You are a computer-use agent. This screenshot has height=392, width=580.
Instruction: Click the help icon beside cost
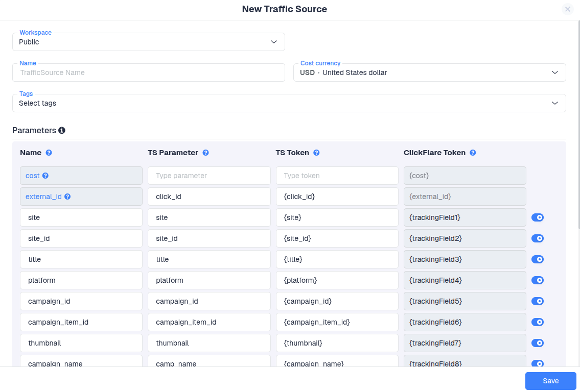(x=45, y=176)
